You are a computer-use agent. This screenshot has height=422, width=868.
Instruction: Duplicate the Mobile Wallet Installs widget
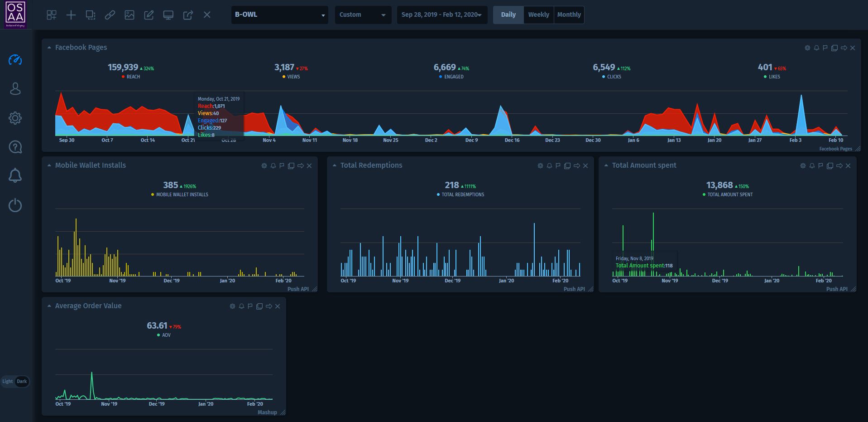point(291,166)
